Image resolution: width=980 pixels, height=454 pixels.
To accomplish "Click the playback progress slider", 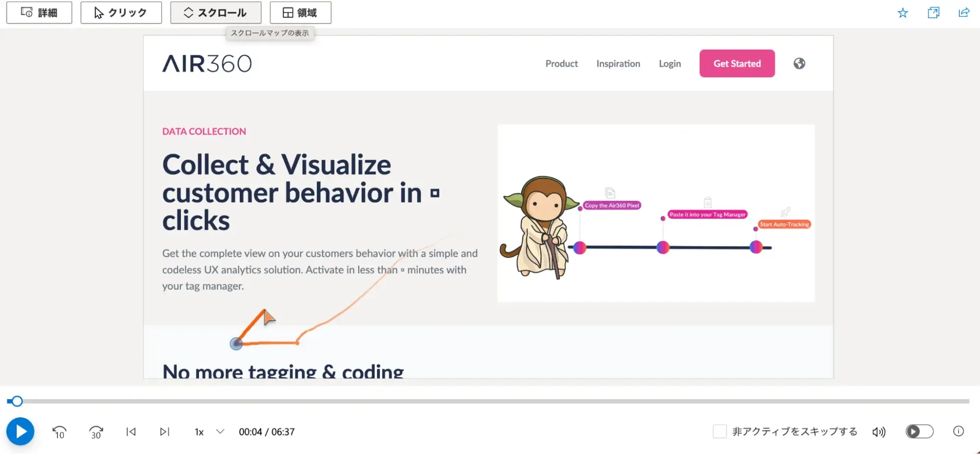I will tap(18, 401).
